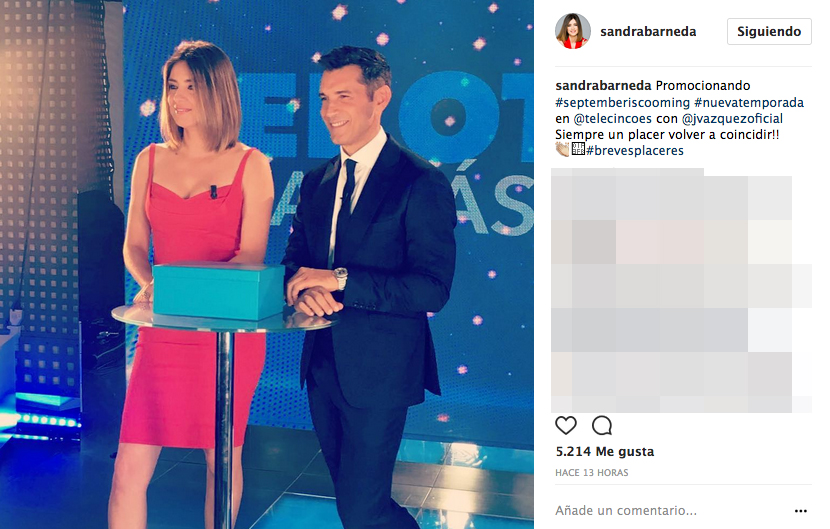Open the #septemberiscooming hashtag

[622, 102]
